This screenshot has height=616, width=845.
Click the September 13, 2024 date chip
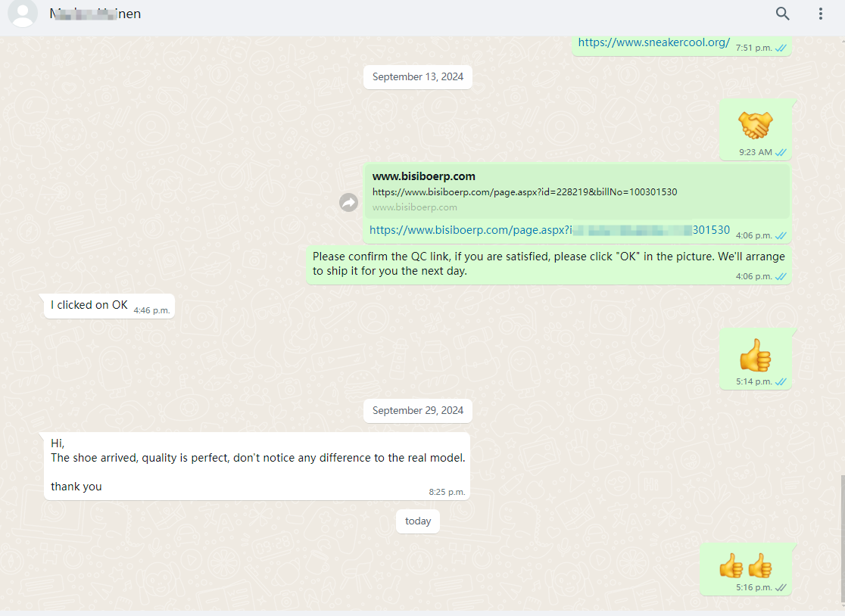417,77
